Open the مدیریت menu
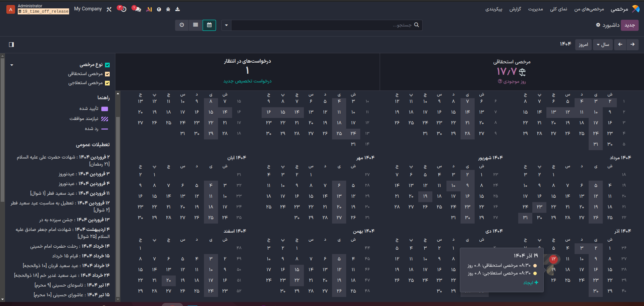Viewport: 644px width, 306px height. (535, 9)
